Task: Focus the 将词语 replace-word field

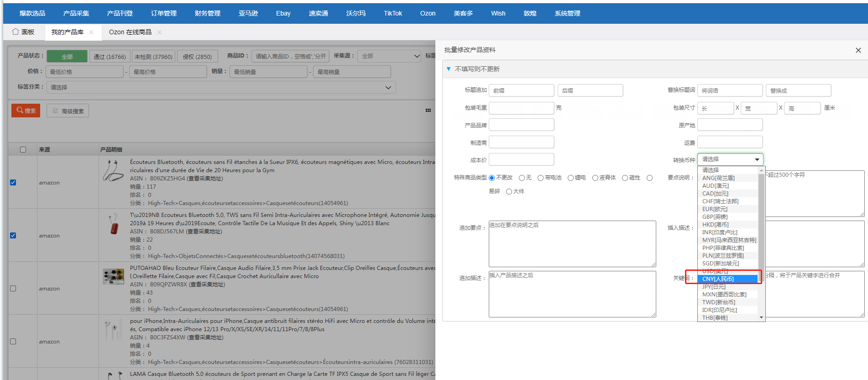Action: (x=730, y=90)
